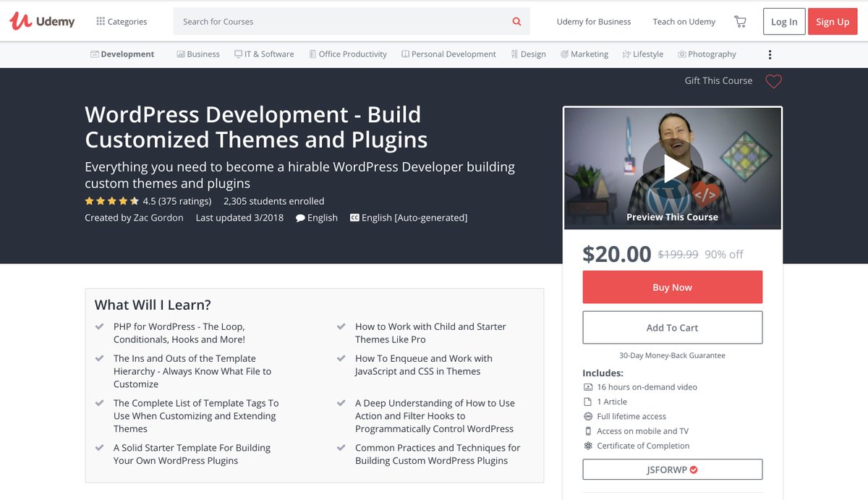Click the 16 hours on-demand video text
Screen dimensions: 868x500
coord(647,387)
